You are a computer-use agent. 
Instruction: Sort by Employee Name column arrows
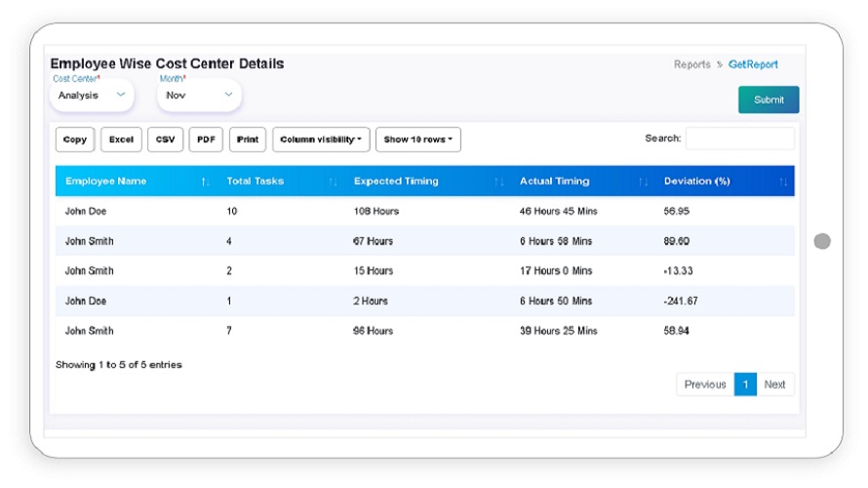tap(205, 182)
